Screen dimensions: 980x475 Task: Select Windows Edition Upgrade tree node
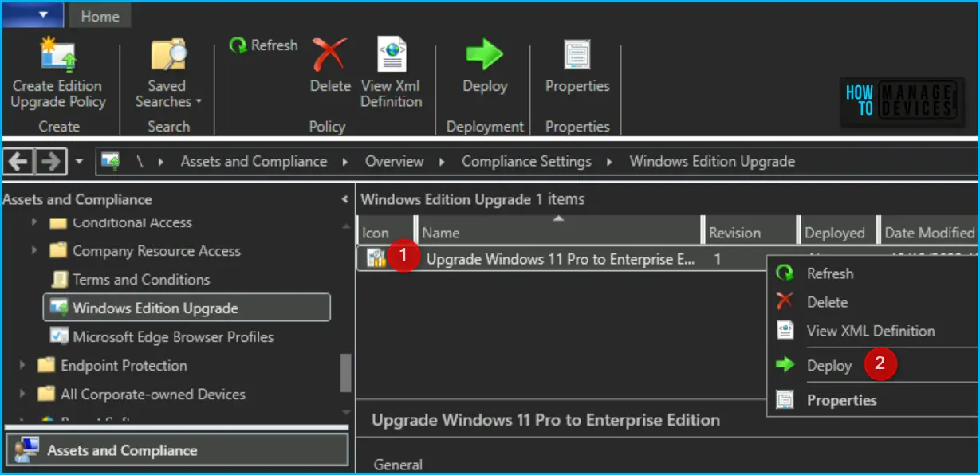pos(187,308)
